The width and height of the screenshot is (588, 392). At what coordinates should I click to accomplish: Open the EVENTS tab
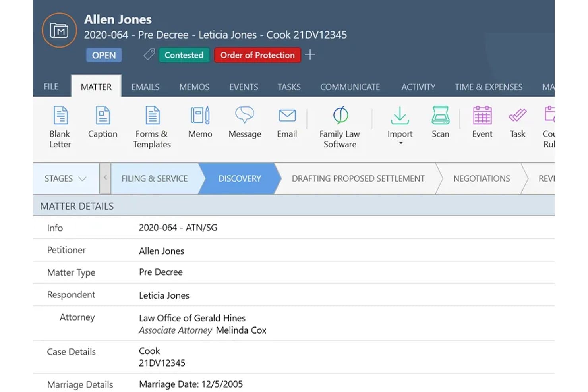click(244, 87)
